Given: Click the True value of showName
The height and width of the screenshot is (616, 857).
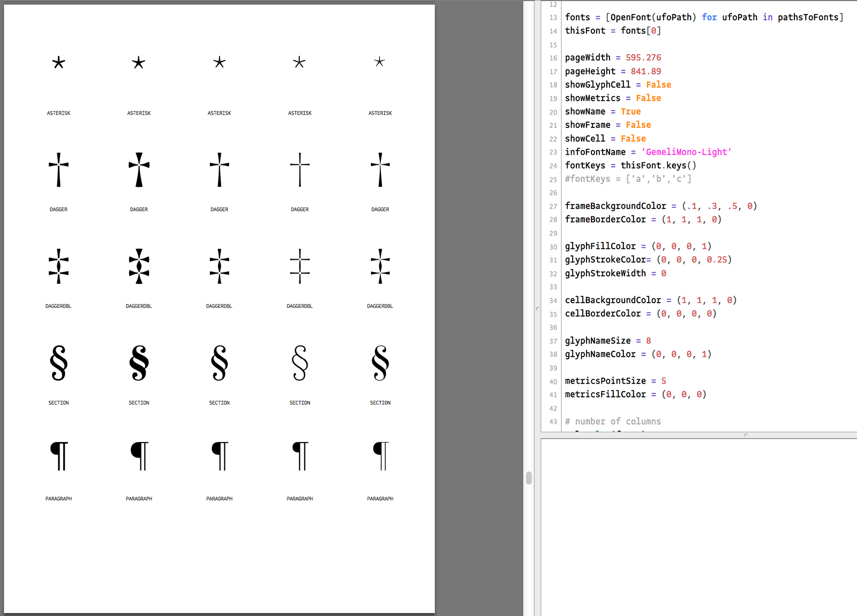Looking at the screenshot, I should click(630, 111).
